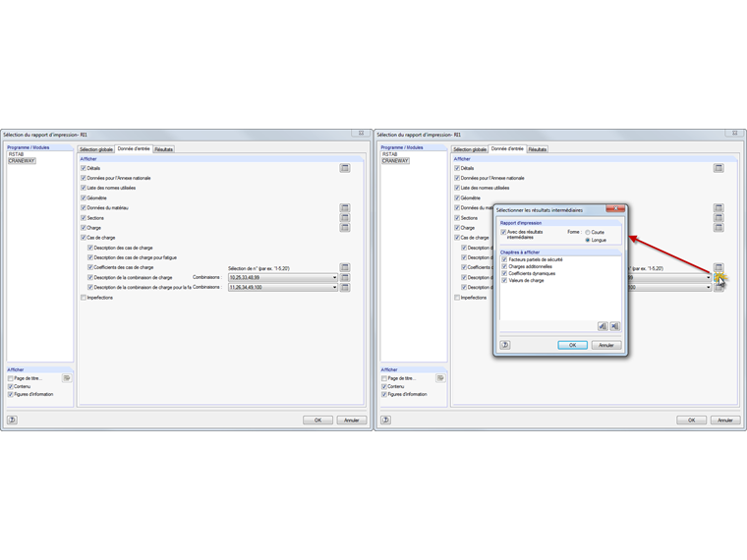The width and height of the screenshot is (747, 560).
Task: Open Détails settings button in left window
Action: pos(345,168)
